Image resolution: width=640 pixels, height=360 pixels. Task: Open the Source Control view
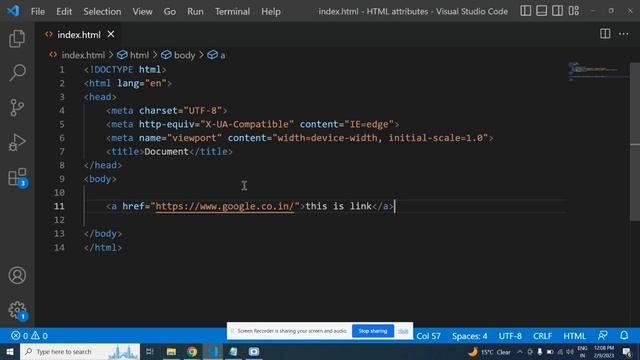pyautogui.click(x=17, y=108)
